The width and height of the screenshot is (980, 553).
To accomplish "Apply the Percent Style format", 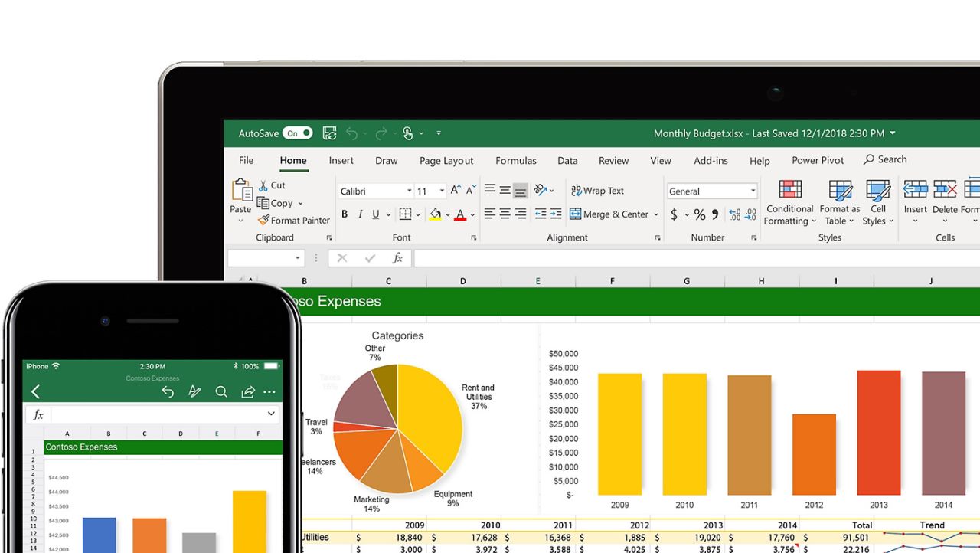I will click(x=699, y=214).
